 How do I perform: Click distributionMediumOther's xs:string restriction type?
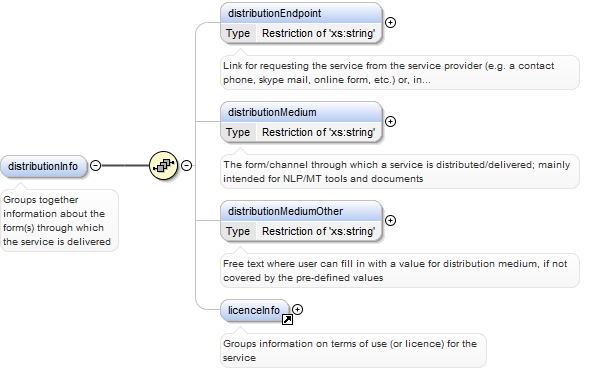318,231
